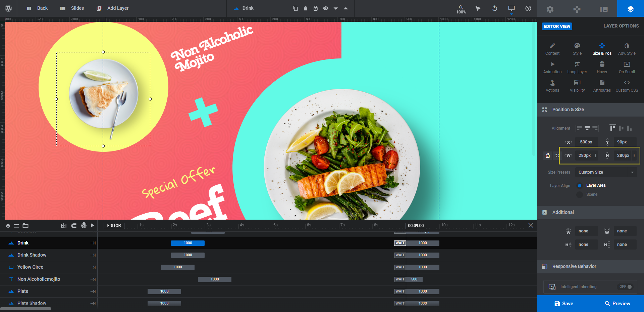The image size is (644, 312).
Task: Open the Adv. Style options
Action: [627, 49]
